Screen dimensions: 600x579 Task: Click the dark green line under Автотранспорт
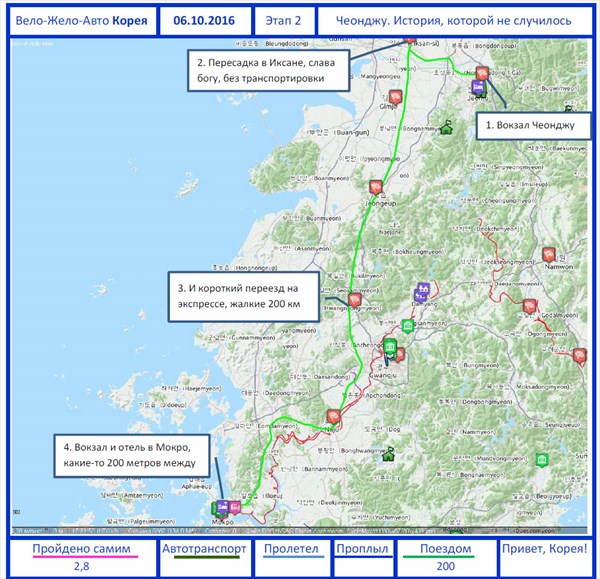pos(207,557)
